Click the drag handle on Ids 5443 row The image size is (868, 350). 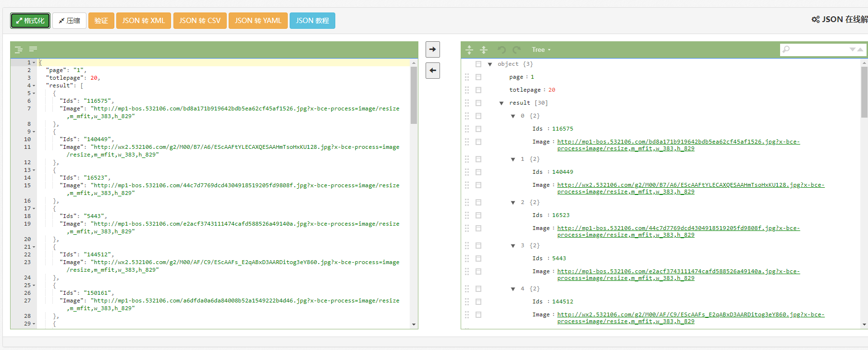(x=467, y=258)
